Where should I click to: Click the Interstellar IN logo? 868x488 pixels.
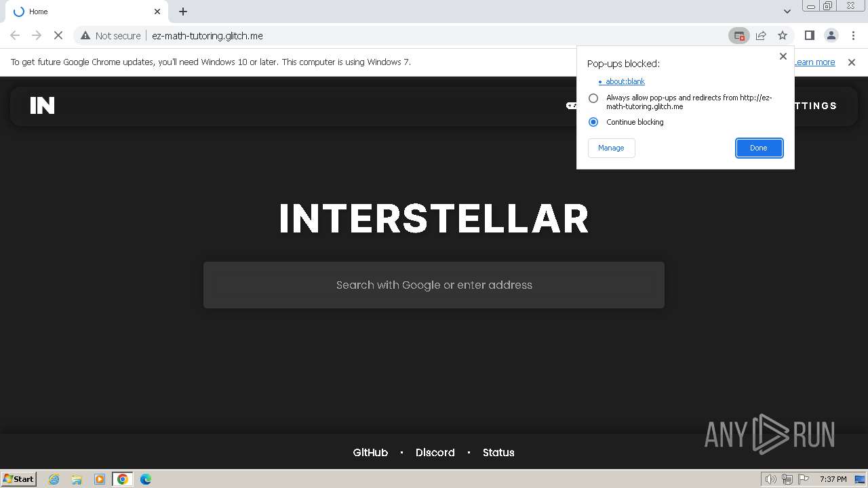(42, 106)
